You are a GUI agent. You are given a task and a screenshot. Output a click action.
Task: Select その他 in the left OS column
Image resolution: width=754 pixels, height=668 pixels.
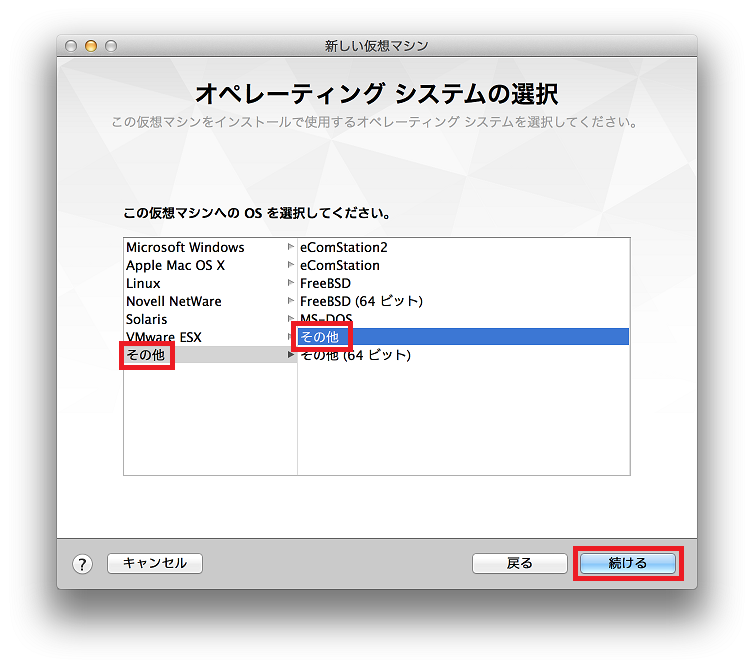[x=145, y=355]
